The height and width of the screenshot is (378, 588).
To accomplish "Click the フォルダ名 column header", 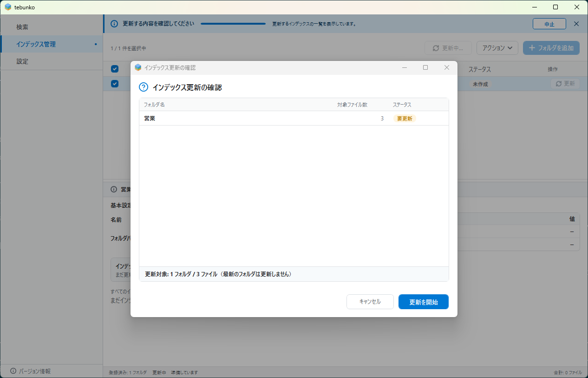I will pyautogui.click(x=154, y=105).
